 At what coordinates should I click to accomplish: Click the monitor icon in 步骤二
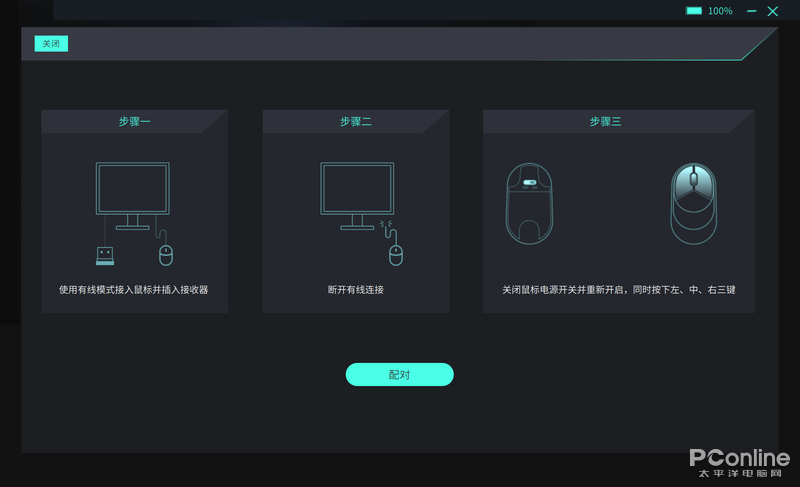(357, 196)
